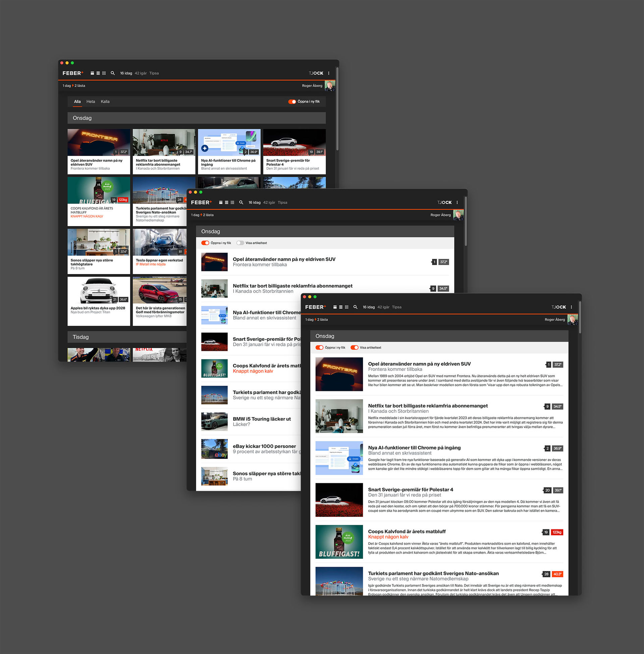644x654 pixels.
Task: Open the Apple car thumbnail card
Action: pos(98,290)
